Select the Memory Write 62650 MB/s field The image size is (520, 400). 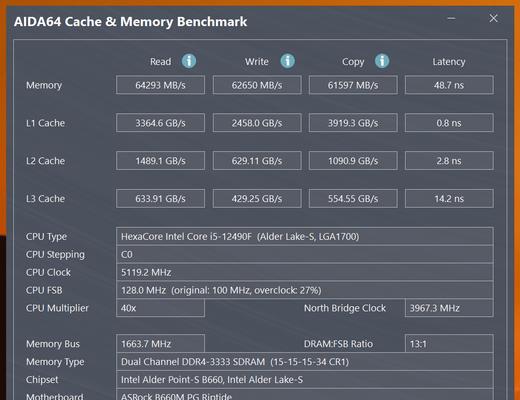[x=257, y=85]
